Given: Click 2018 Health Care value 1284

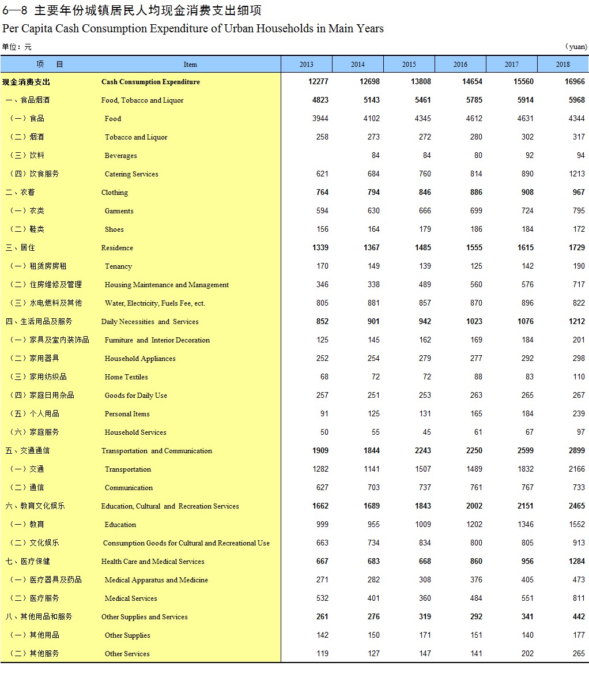Looking at the screenshot, I should (577, 562).
